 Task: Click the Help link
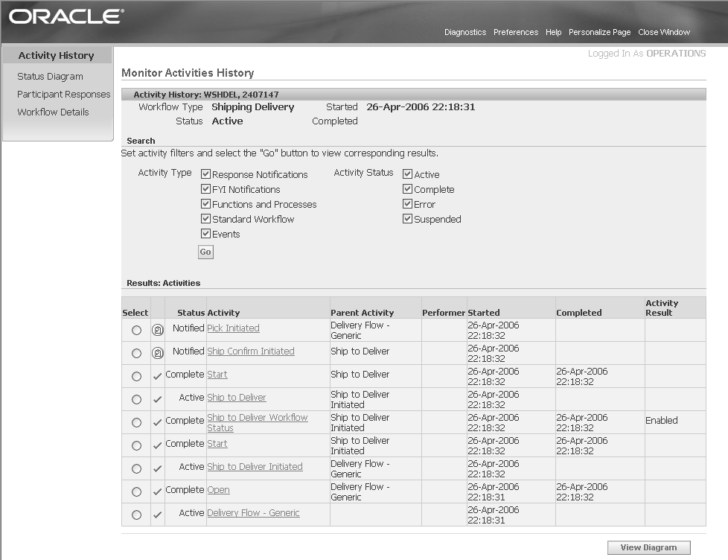[553, 32]
